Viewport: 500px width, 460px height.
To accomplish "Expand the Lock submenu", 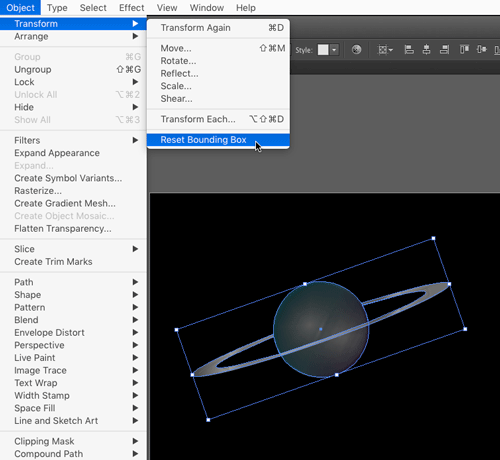I will (x=73, y=82).
